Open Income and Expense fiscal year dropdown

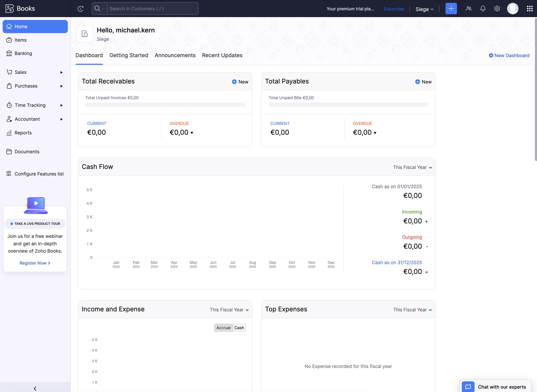click(229, 310)
